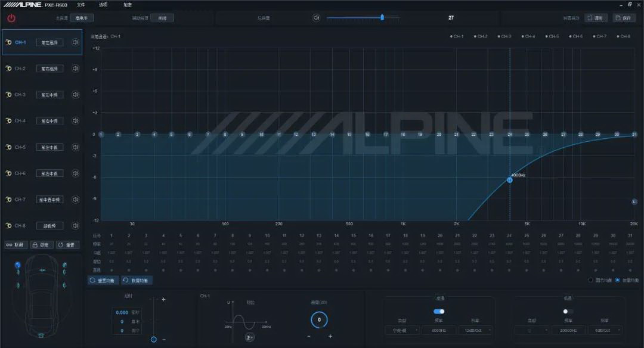Mute CH-8 speaker icon

[76, 226]
